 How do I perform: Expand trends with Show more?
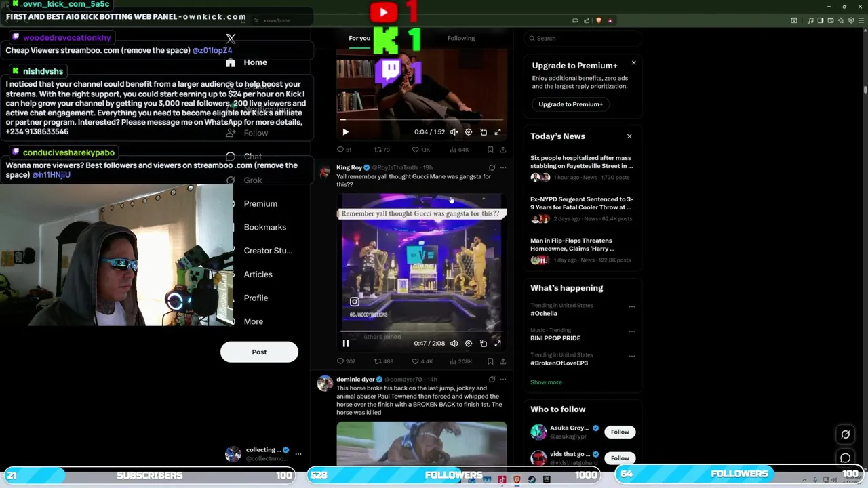click(x=546, y=382)
